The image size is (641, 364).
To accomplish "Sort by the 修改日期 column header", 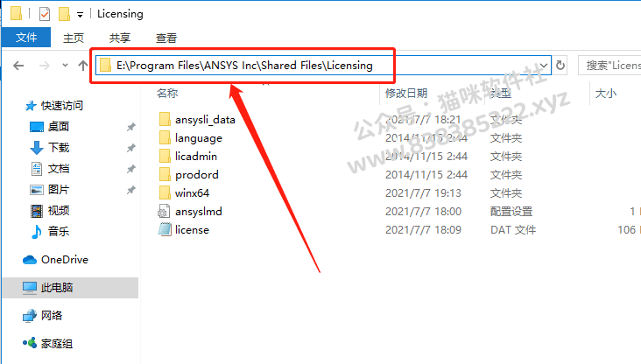I will tap(406, 93).
